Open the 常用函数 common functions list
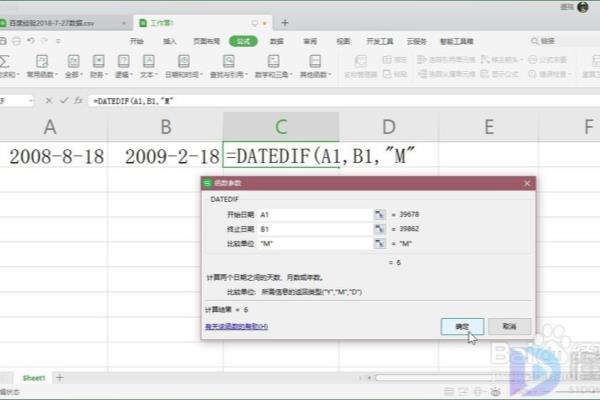Screen dimensions: 600x400 click(x=42, y=66)
